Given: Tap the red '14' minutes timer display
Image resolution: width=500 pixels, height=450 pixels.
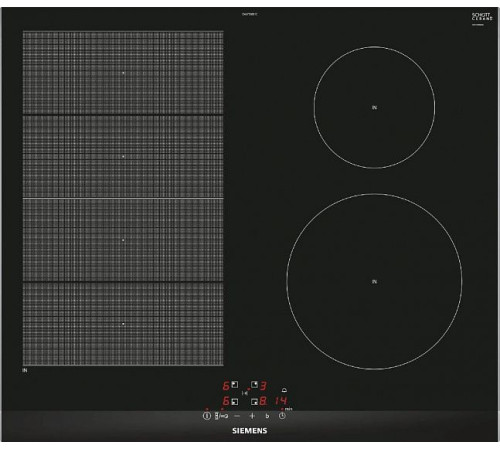Looking at the screenshot, I should click(281, 401).
